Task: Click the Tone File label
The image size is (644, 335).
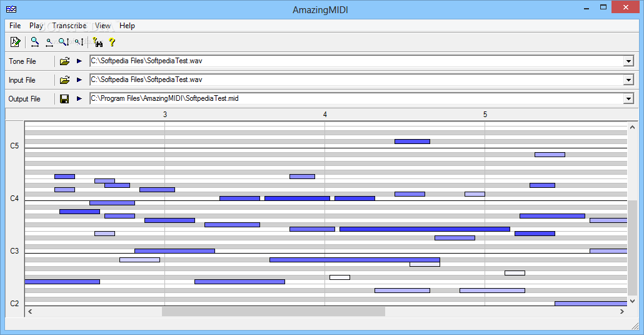Action: [x=23, y=61]
